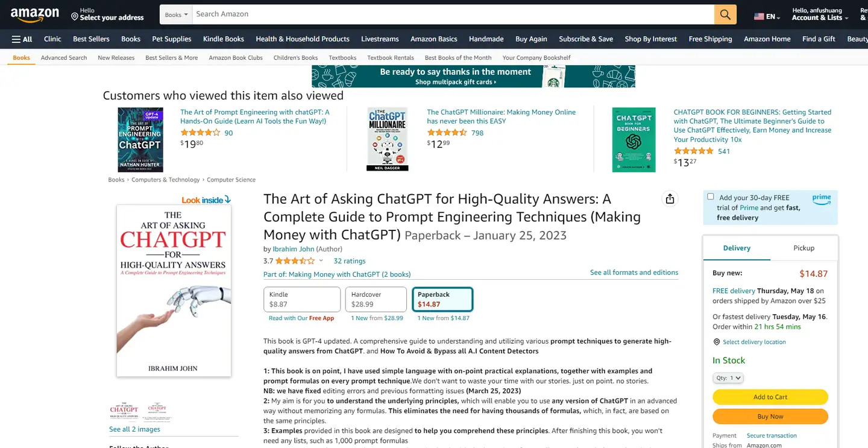The image size is (868, 448).
Task: Click the share icon beside book title
Action: 670,199
